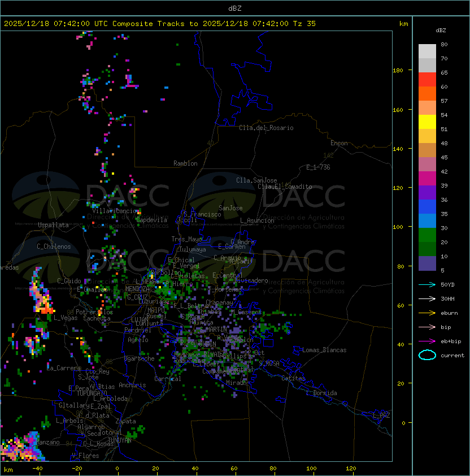Click the 'Tz 35' value in the header
The height and width of the screenshot is (476, 470).
(x=304, y=24)
